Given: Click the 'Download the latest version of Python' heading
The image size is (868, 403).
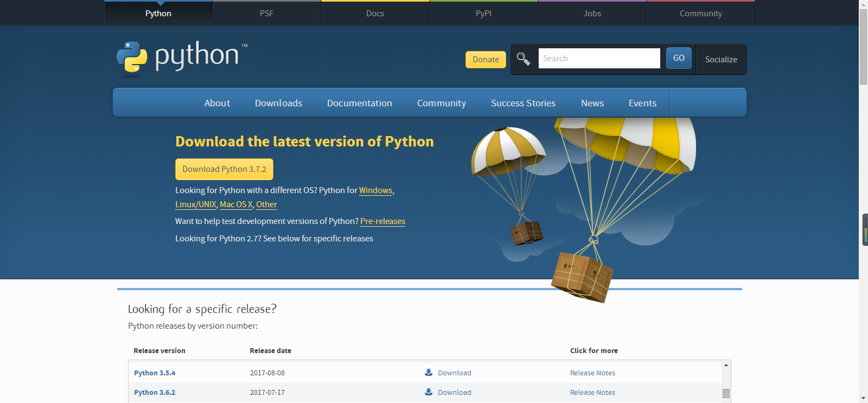Looking at the screenshot, I should (x=304, y=142).
